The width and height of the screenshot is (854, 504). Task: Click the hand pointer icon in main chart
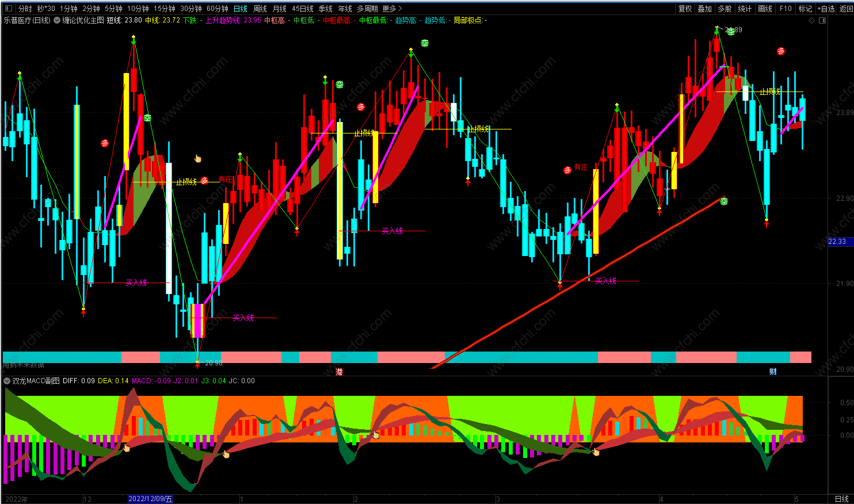pos(198,158)
